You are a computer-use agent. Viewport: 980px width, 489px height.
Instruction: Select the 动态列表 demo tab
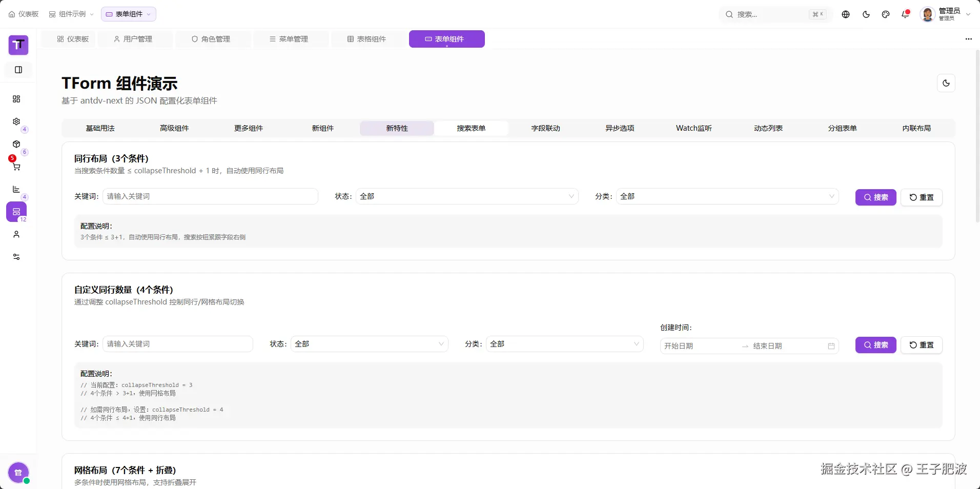768,128
